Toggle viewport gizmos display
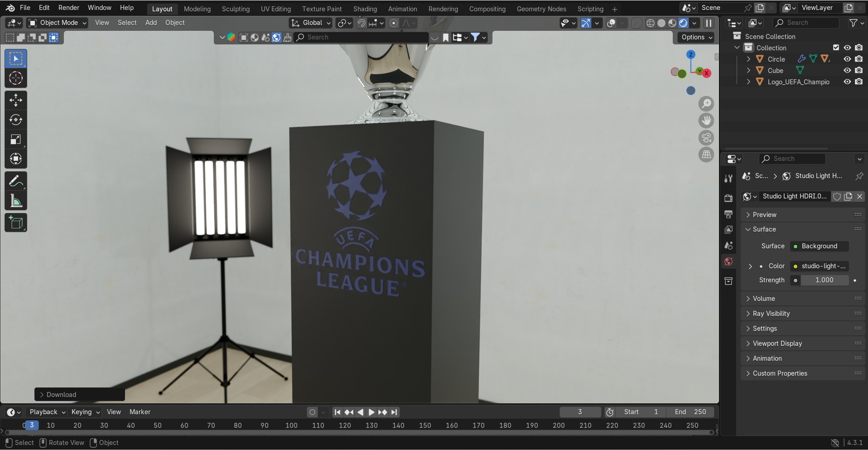868x450 pixels. click(585, 23)
